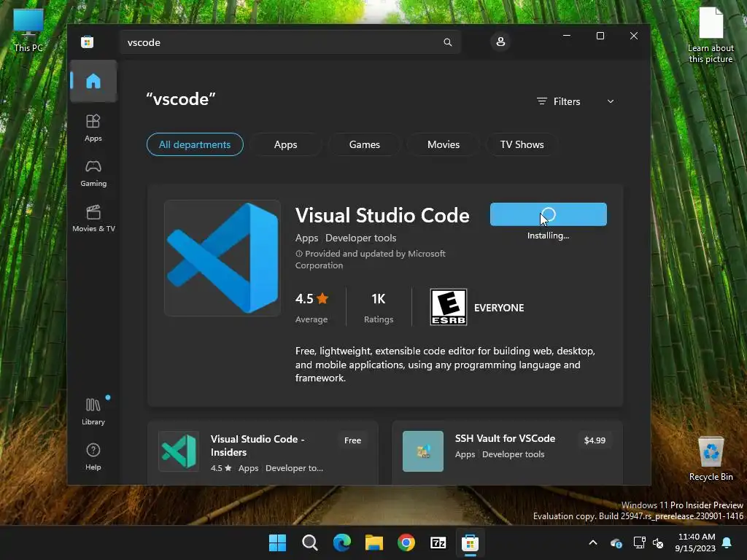Screen dimensions: 747x560
Task: Open the Windows Start menu
Action: click(x=277, y=542)
